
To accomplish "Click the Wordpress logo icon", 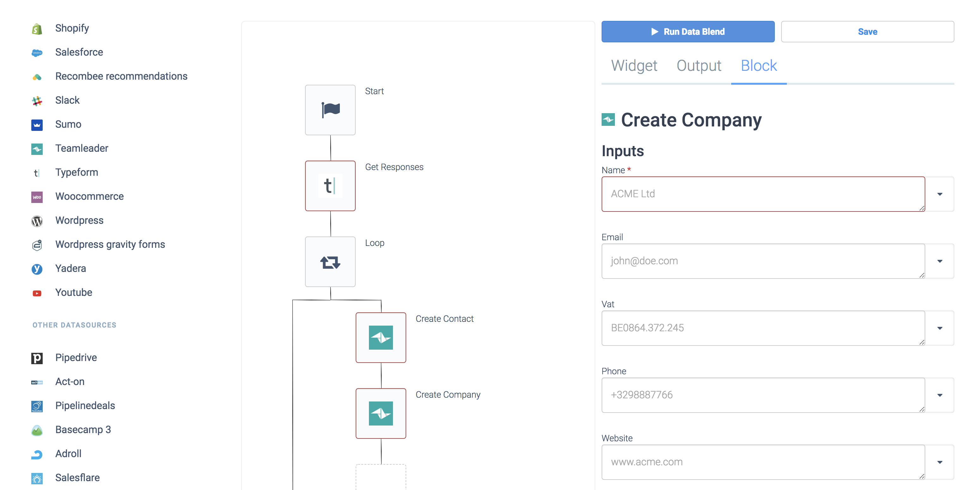I will [x=37, y=221].
